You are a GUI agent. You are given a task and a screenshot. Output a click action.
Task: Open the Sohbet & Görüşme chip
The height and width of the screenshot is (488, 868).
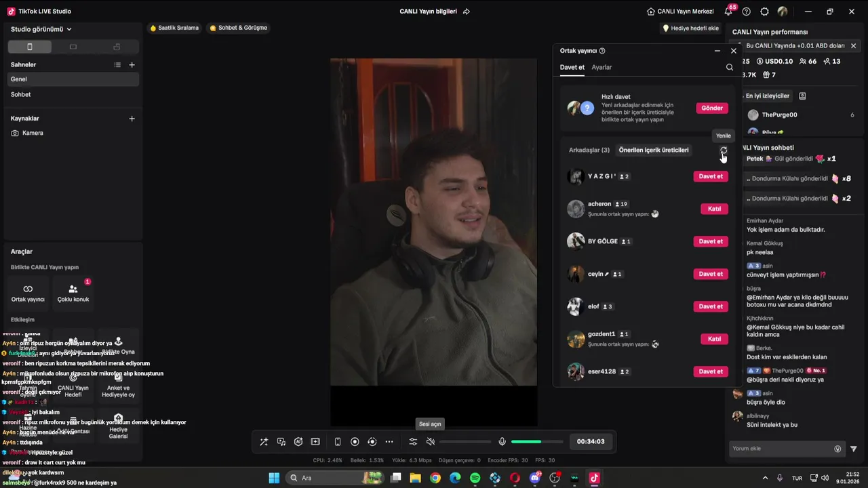point(239,28)
